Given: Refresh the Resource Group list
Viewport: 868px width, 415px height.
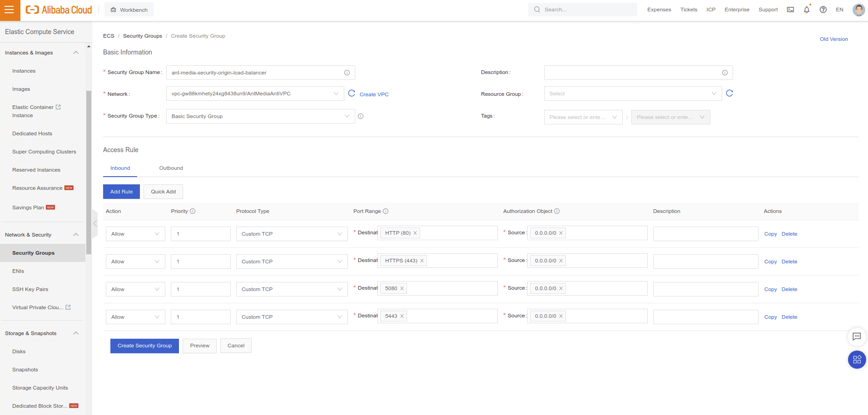Looking at the screenshot, I should tap(729, 93).
